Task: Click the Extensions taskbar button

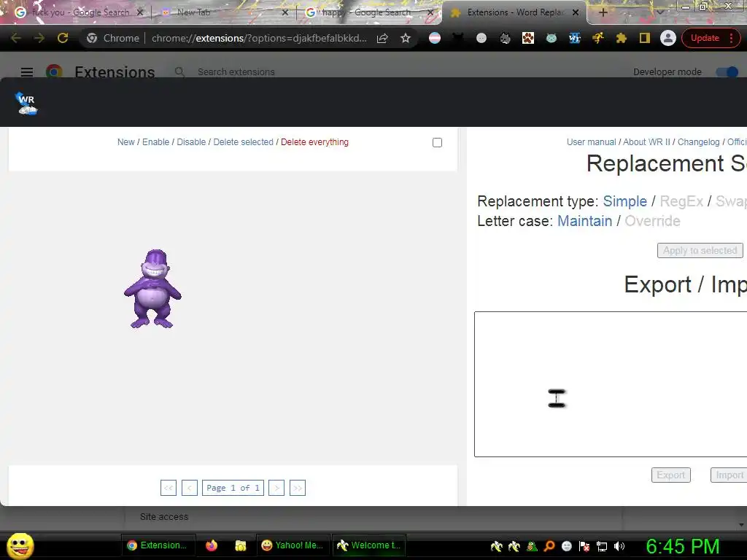Action: (158, 545)
